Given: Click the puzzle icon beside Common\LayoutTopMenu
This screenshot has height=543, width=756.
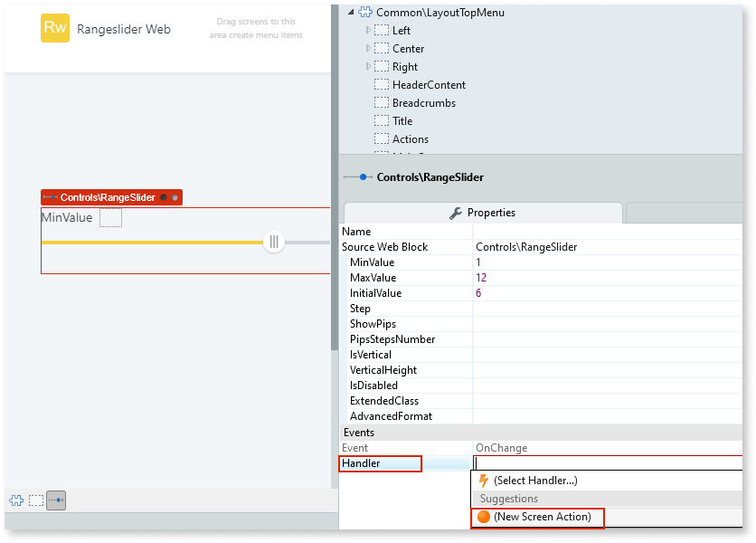Looking at the screenshot, I should [364, 12].
